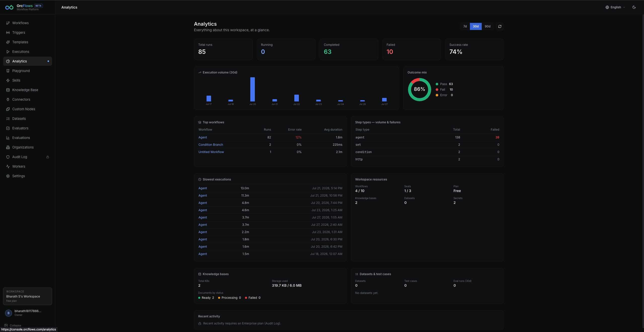
Task: Open the Connectors plug icon
Action: [x=8, y=99]
